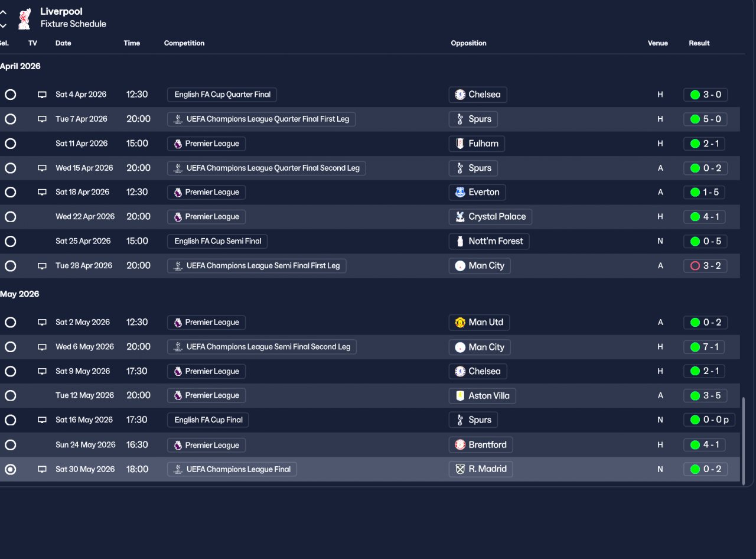The image size is (756, 559).
Task: Select the Sat 25 Apr 2026 fixture radio
Action: (10, 241)
